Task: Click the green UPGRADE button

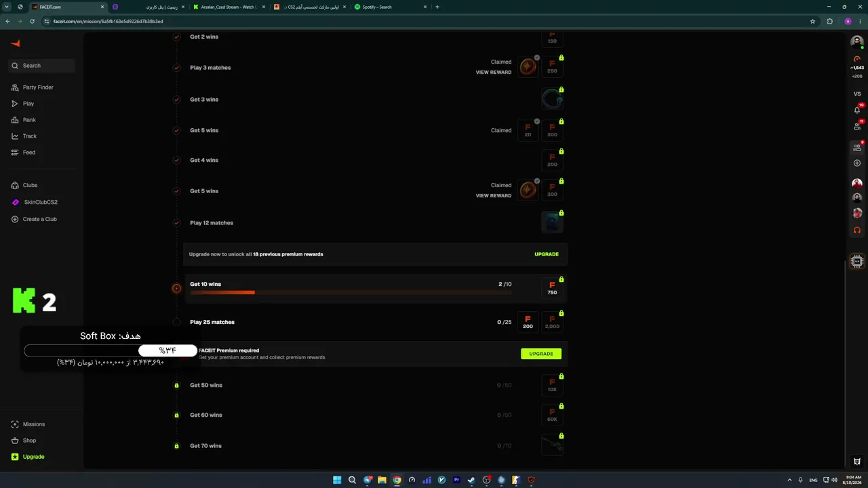Action: tap(541, 354)
